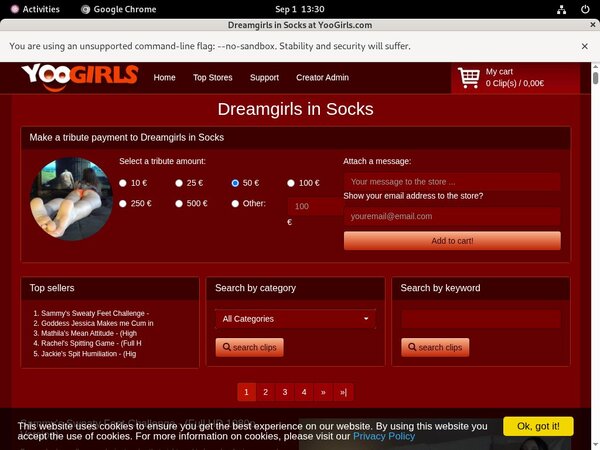Screen dimensions: 600x450
Task: Click the email address input field
Action: click(452, 216)
